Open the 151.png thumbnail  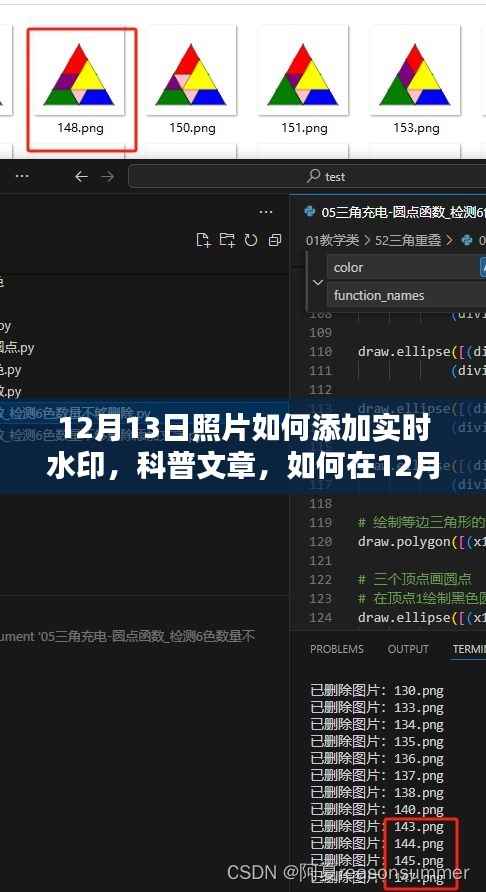pyautogui.click(x=303, y=75)
